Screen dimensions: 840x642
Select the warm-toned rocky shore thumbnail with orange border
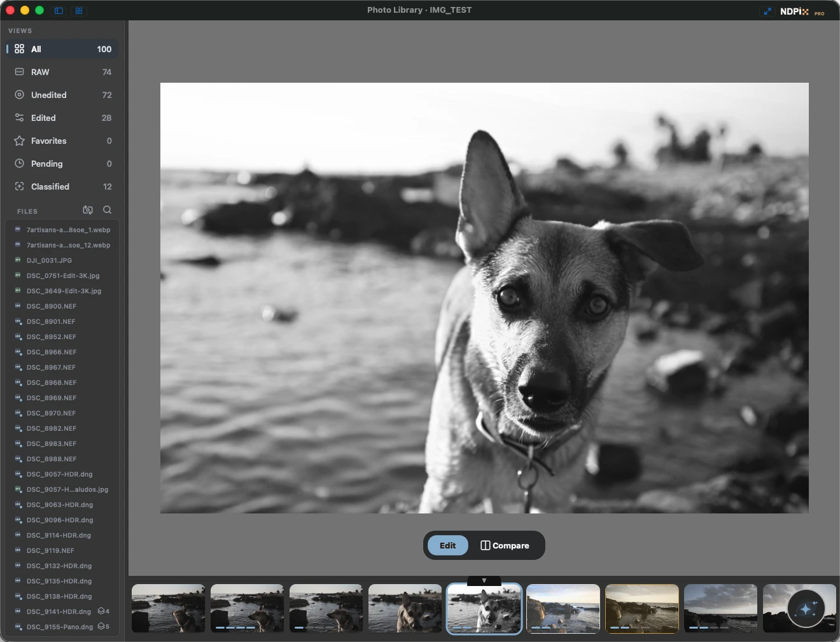(642, 608)
